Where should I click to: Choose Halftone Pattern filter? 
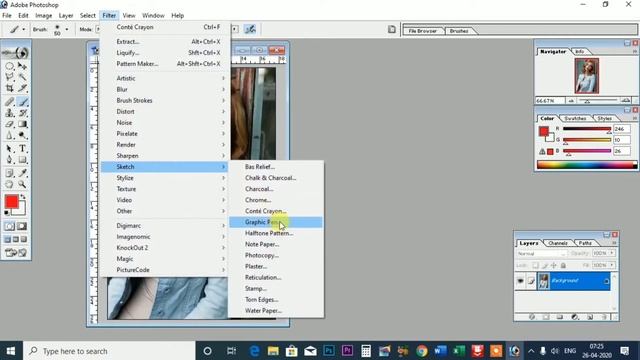[276, 233]
